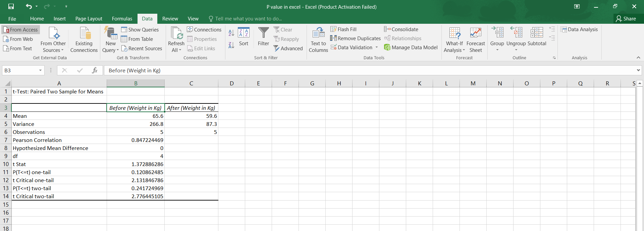
Task: Click Text to Columns
Action: 318,40
